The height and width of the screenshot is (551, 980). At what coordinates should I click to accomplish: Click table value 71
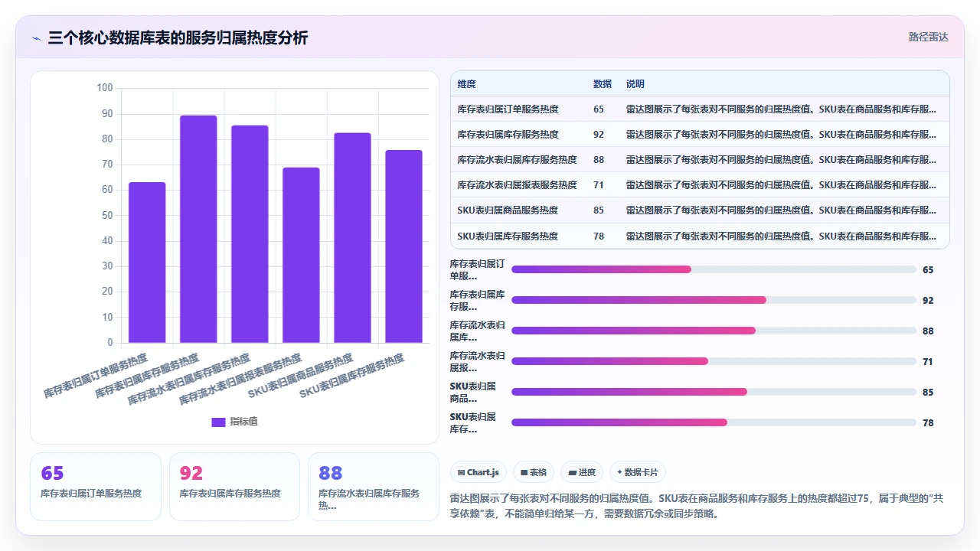599,185
